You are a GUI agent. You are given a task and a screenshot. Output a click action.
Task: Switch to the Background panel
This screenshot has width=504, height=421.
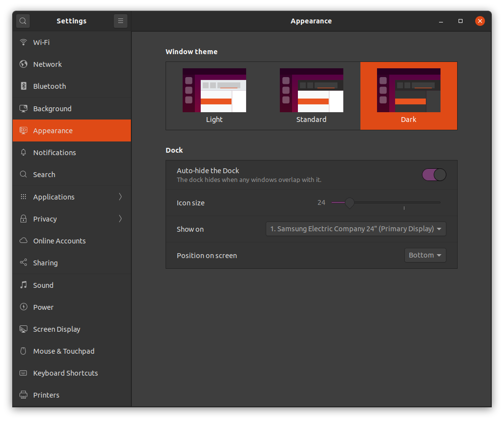[x=72, y=108]
